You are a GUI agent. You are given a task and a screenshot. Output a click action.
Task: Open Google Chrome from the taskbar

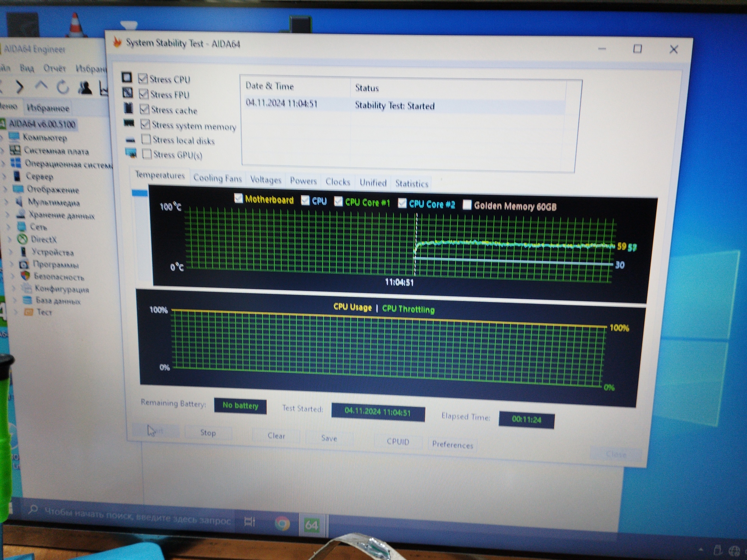(x=282, y=524)
